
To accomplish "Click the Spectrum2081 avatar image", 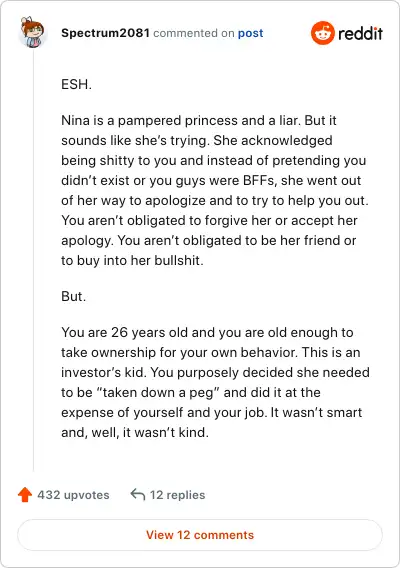I will point(32,32).
